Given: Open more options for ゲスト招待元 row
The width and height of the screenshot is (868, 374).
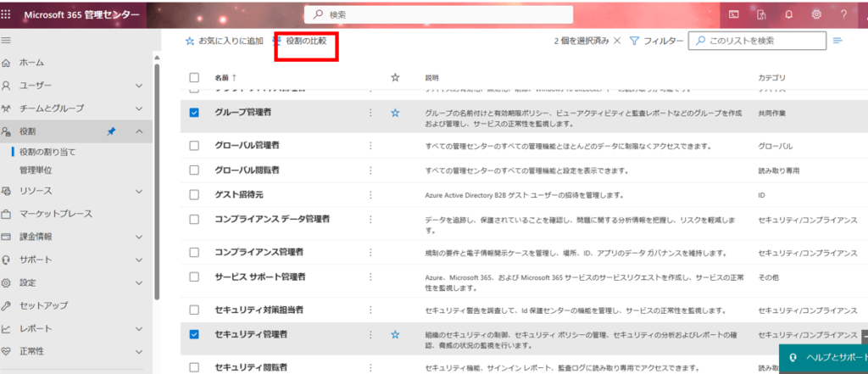Looking at the screenshot, I should click(370, 194).
